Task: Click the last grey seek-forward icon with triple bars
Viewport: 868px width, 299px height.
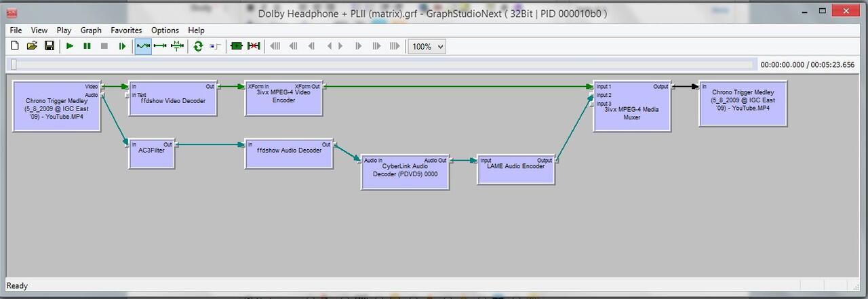Action: coord(395,46)
